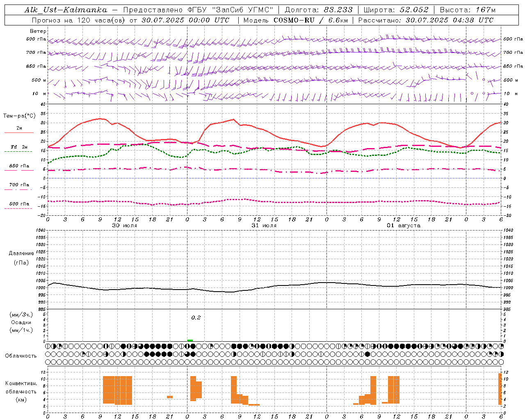The width and height of the screenshot is (525, 420).
Task: Click the (км) unit label for convective cloud
Action: pos(21,400)
